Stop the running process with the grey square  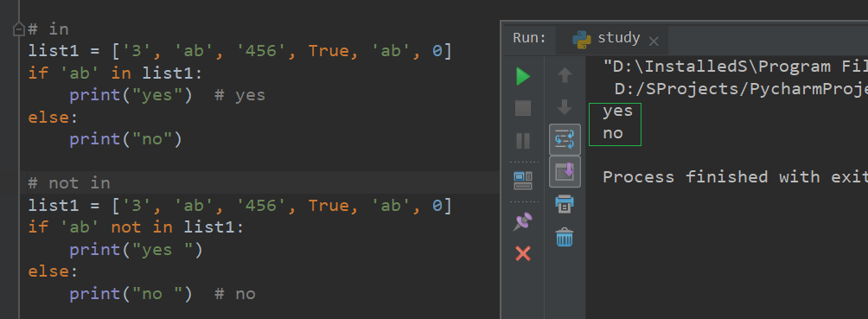(x=523, y=108)
